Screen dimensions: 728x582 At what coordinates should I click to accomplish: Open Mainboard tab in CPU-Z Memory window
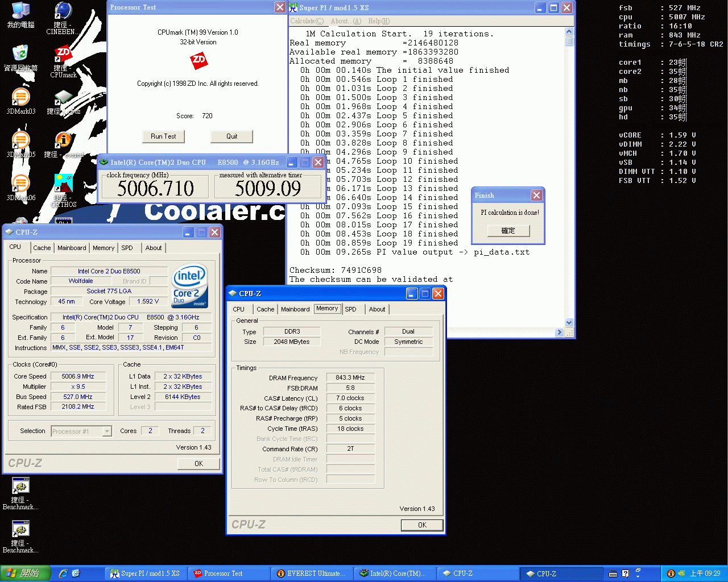295,309
